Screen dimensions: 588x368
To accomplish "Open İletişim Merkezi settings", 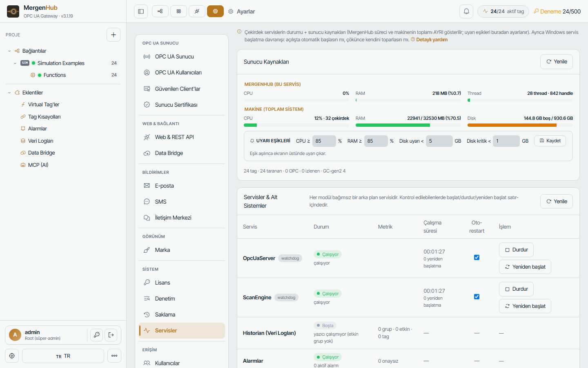I will [x=182, y=218].
